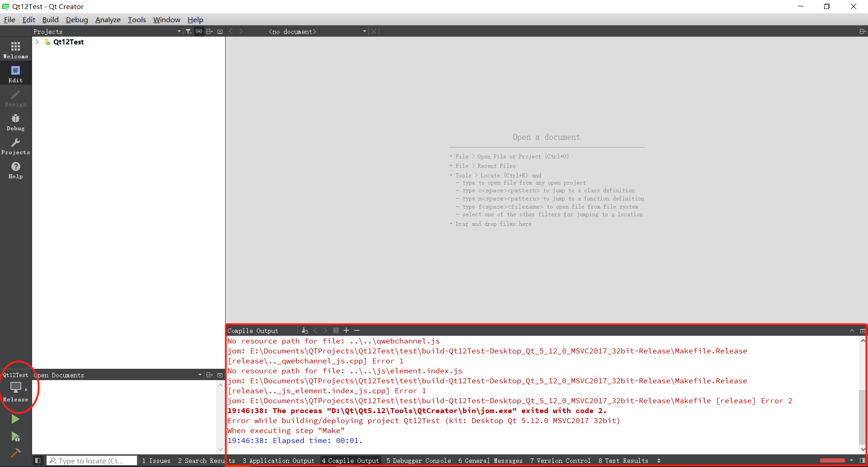Screen dimensions: 868x467
Task: Focus the Type to locate field
Action: [x=92, y=461]
